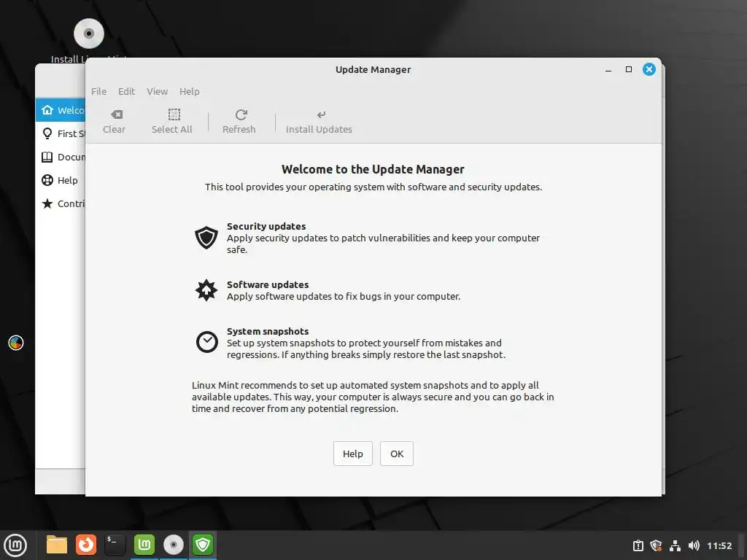This screenshot has height=560, width=747.
Task: Click the Welcome to the Update Manager title
Action: 373,169
